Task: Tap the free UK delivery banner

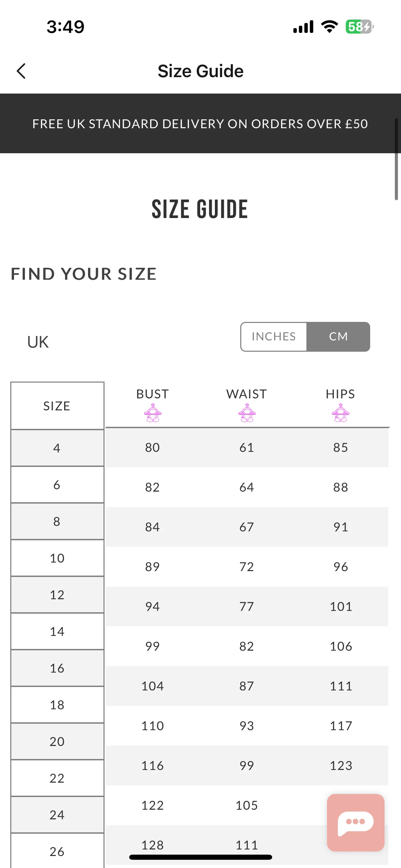Action: (x=200, y=123)
